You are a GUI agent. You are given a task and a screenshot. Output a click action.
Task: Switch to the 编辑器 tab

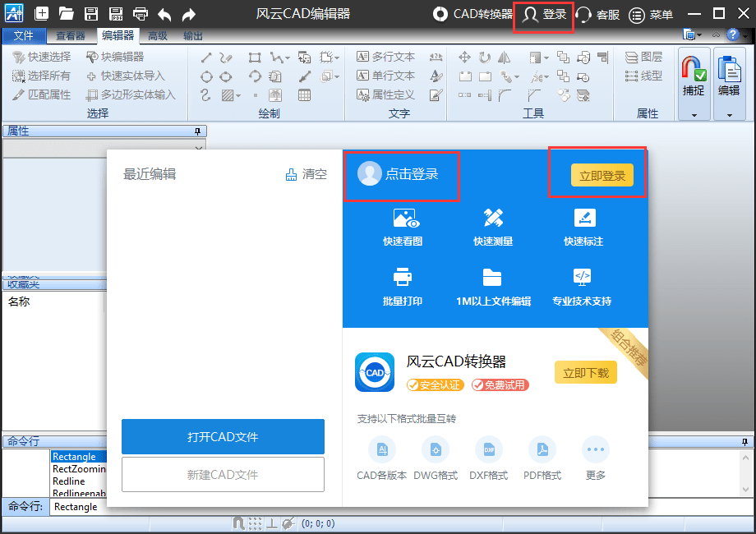[x=118, y=35]
